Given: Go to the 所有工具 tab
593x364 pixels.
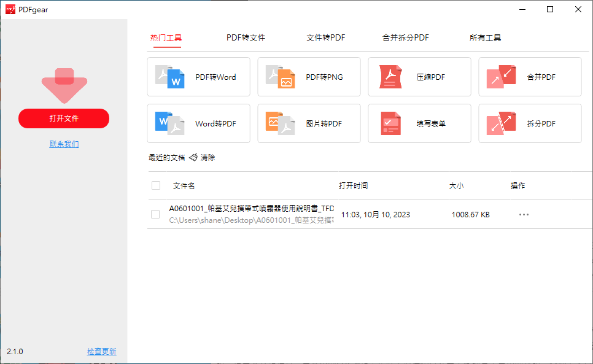Looking at the screenshot, I should point(485,38).
